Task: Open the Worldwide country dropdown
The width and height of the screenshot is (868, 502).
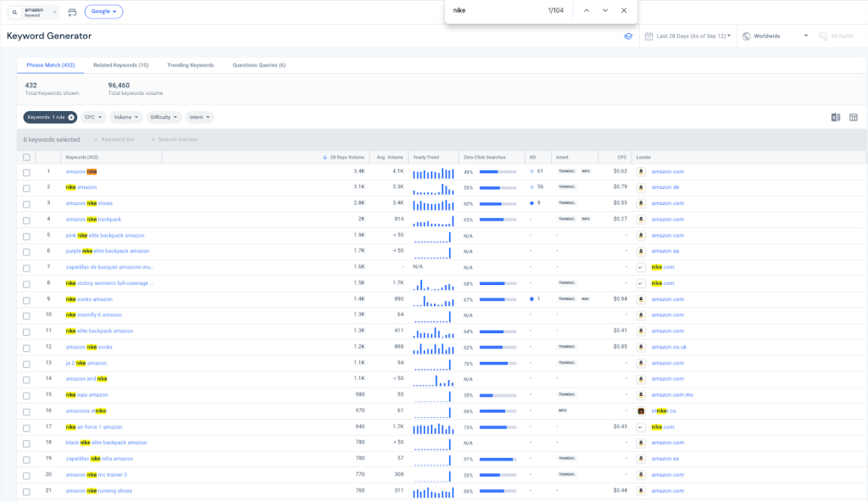Action: click(775, 36)
